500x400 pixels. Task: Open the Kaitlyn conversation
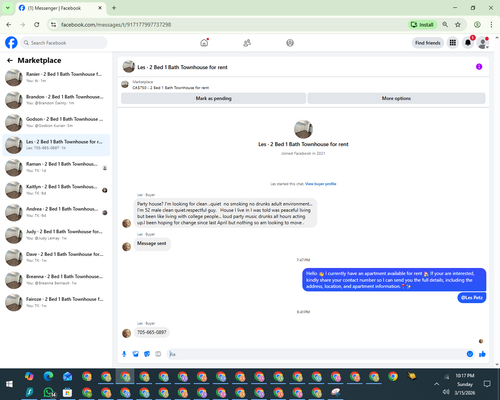tap(56, 190)
